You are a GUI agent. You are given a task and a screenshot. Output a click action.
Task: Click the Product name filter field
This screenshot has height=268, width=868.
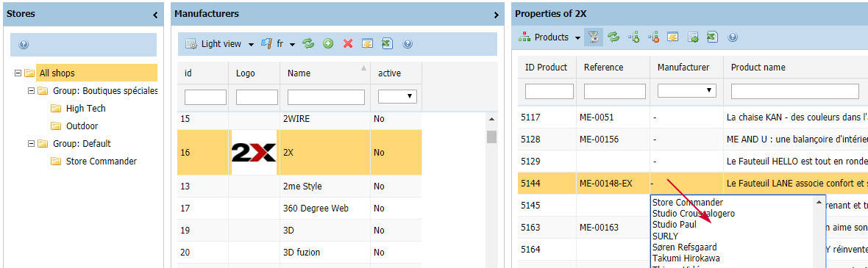795,91
